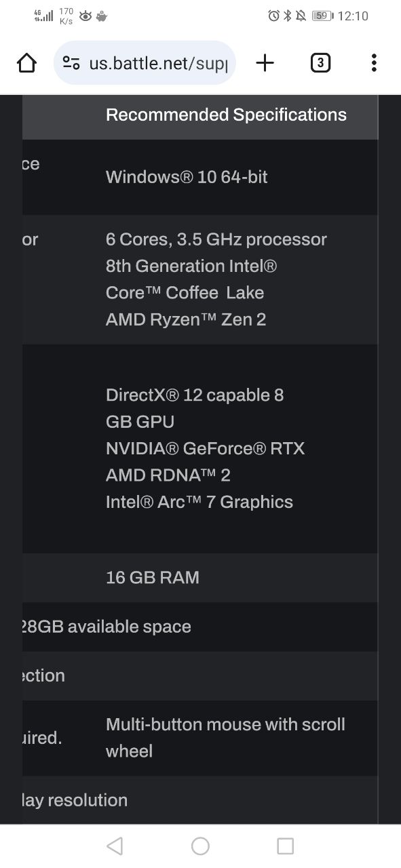Tap the Multi-button mouse with scroll wheel text
This screenshot has height=868, width=401.
point(225,738)
